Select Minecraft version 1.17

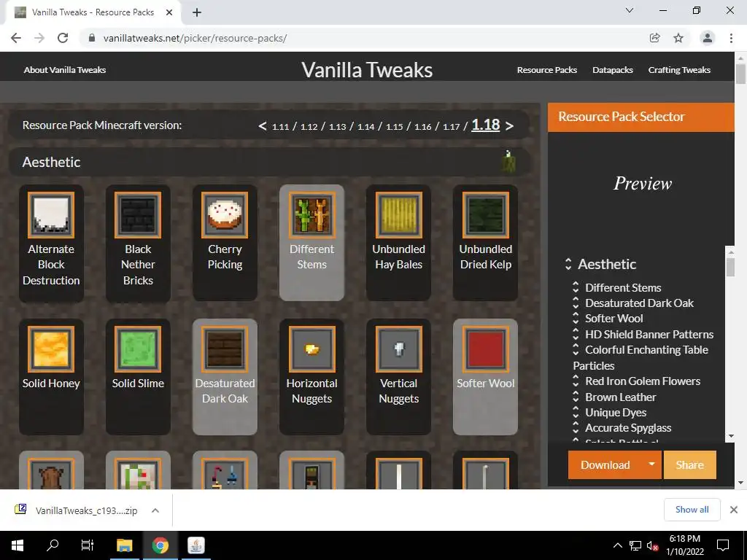pyautogui.click(x=451, y=127)
